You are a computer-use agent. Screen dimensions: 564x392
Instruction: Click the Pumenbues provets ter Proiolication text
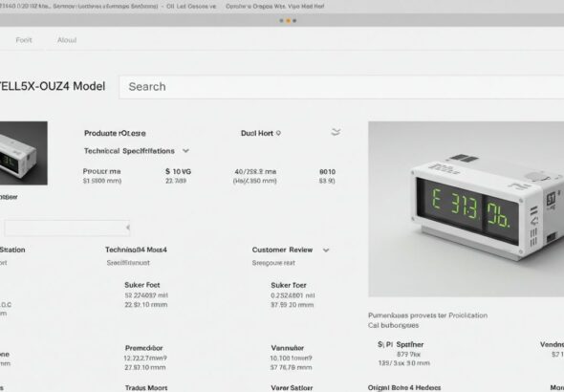[x=427, y=316]
